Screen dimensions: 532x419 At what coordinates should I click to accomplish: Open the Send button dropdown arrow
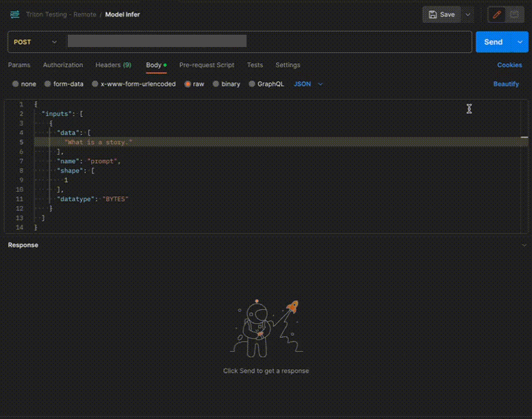tap(521, 42)
